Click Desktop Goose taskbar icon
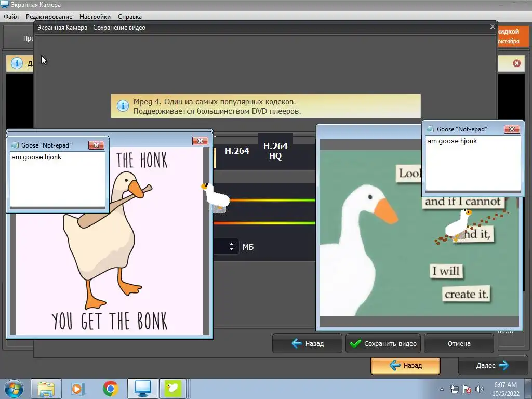532x399 pixels. [x=173, y=389]
